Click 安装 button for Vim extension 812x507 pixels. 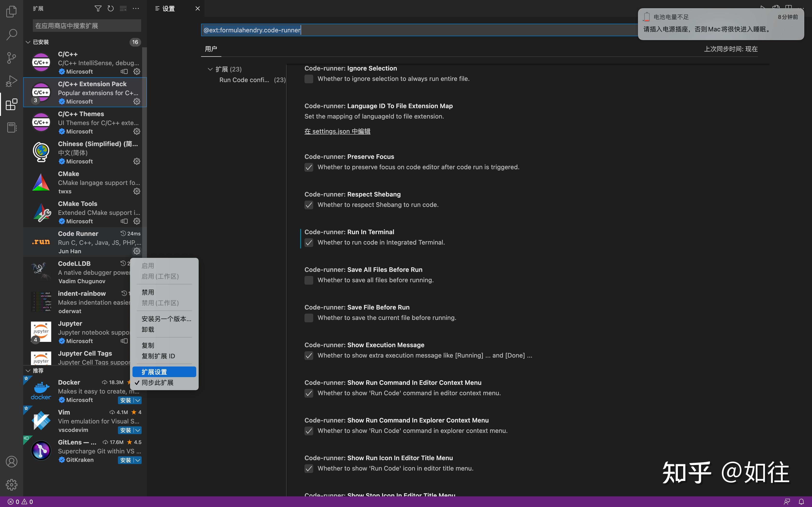point(125,430)
